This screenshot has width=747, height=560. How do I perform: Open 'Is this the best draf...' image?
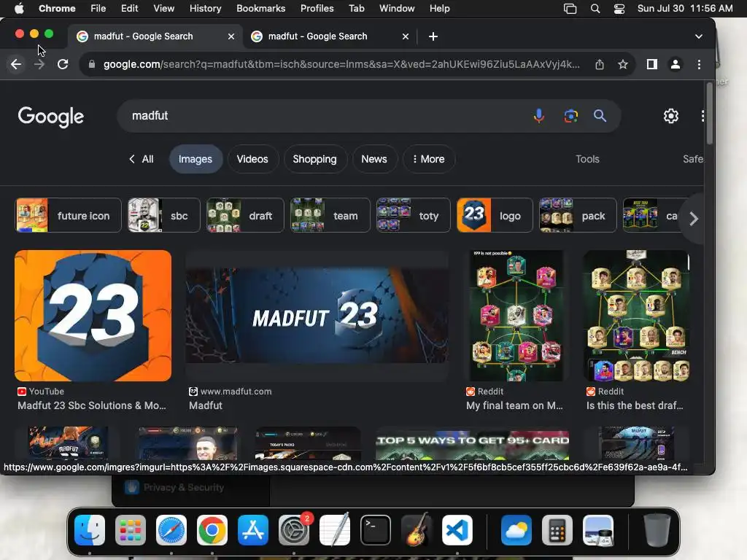point(637,316)
